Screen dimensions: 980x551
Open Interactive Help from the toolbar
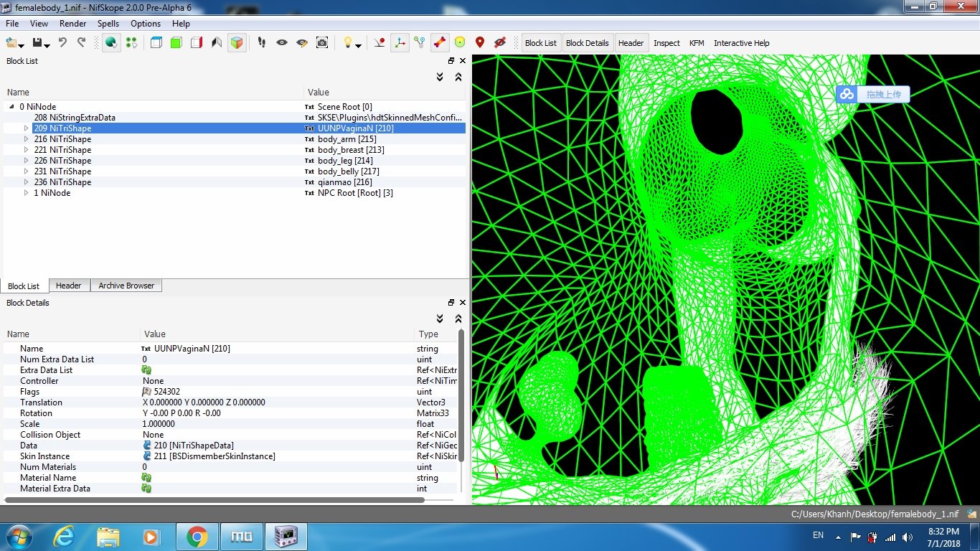[741, 43]
